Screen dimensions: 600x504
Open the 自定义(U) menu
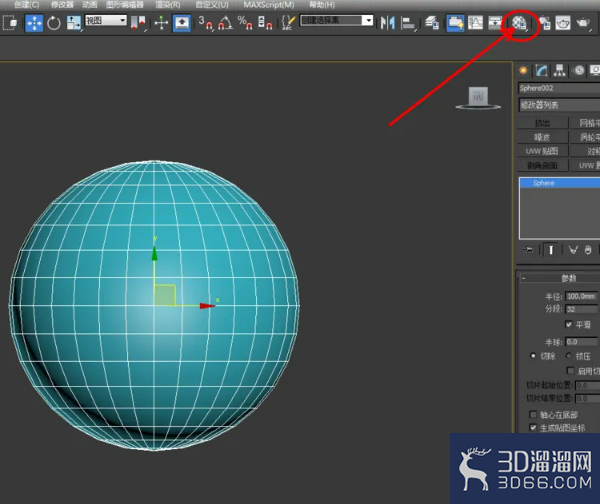point(212,5)
